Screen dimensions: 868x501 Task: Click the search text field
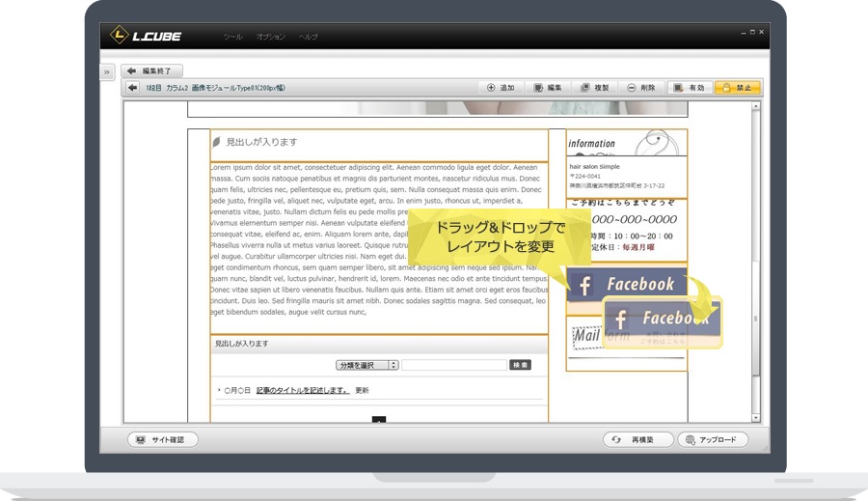pos(454,365)
